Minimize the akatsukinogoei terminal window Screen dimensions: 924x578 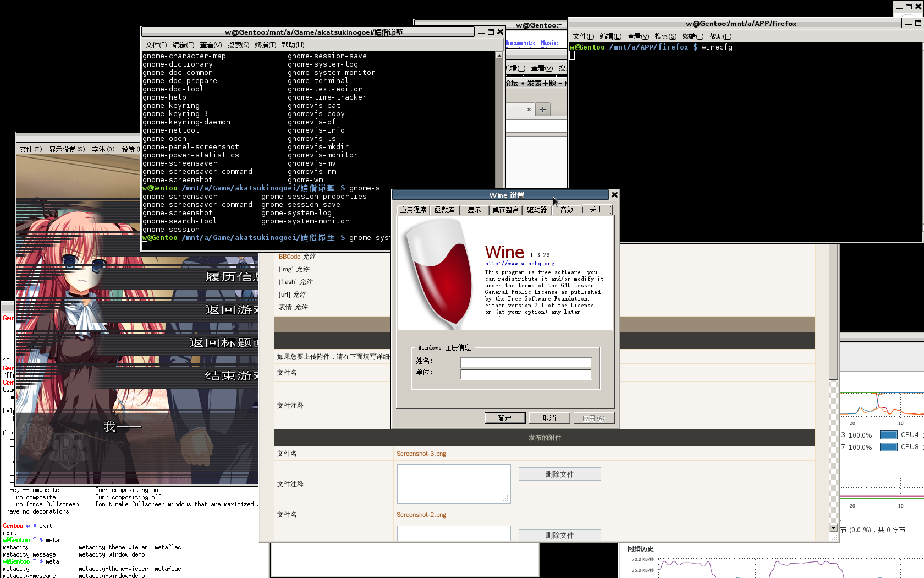click(x=481, y=32)
